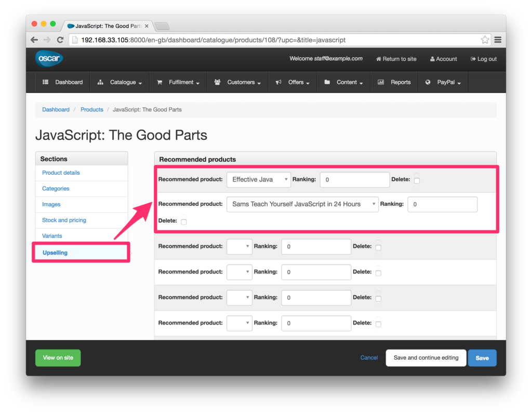Viewport: 532px width, 413px height.
Task: Click the Catalogue sitemap icon
Action: click(x=100, y=82)
